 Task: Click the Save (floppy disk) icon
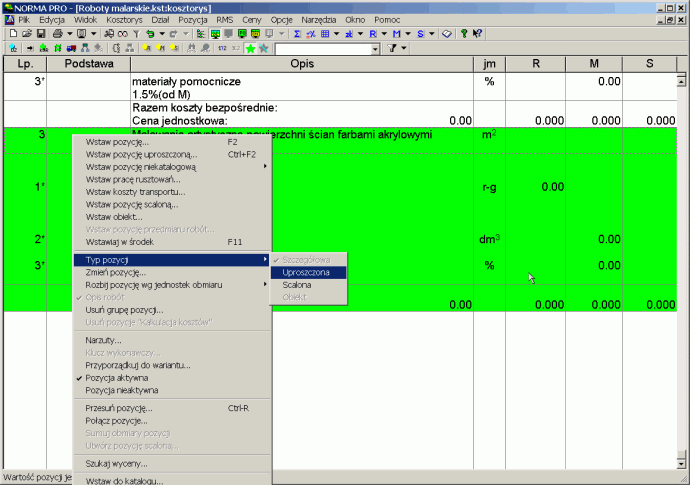tap(40, 34)
